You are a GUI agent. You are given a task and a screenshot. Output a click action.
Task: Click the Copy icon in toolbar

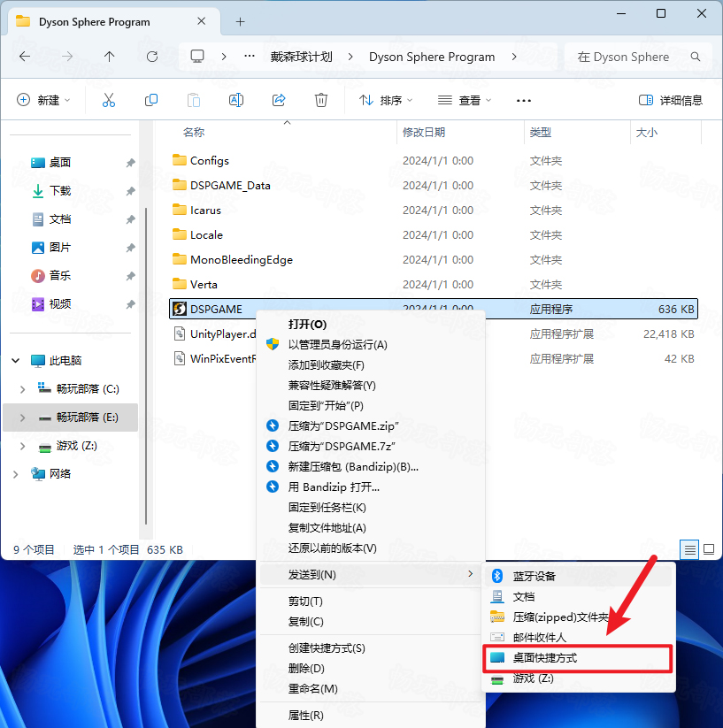pyautogui.click(x=151, y=100)
